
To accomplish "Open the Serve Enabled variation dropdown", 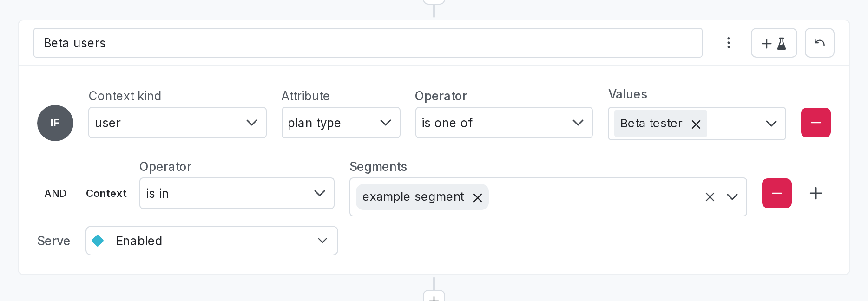I will coord(211,241).
